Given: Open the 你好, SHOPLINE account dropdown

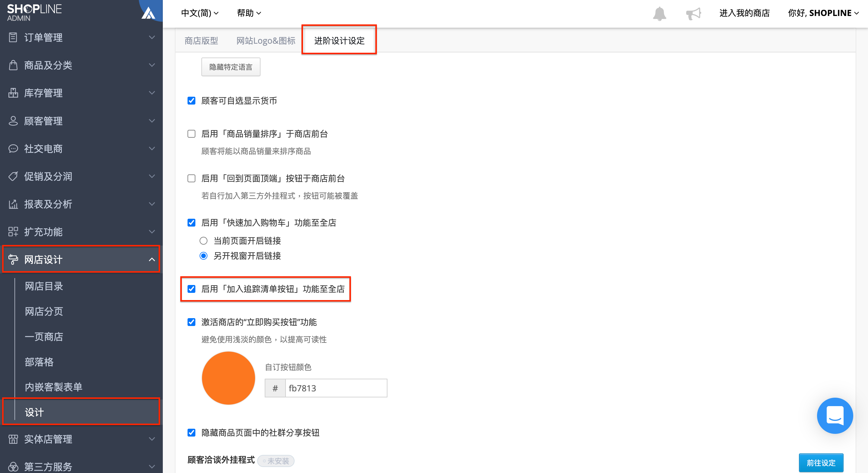Looking at the screenshot, I should pyautogui.click(x=823, y=13).
